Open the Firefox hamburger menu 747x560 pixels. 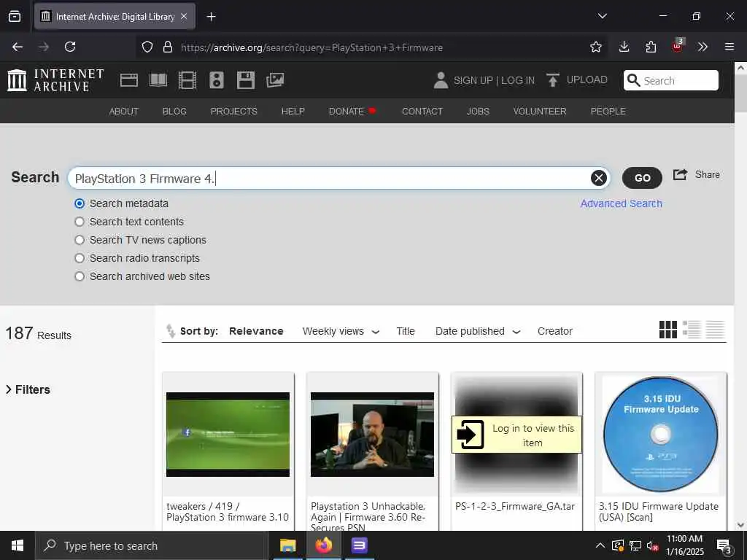(x=729, y=47)
